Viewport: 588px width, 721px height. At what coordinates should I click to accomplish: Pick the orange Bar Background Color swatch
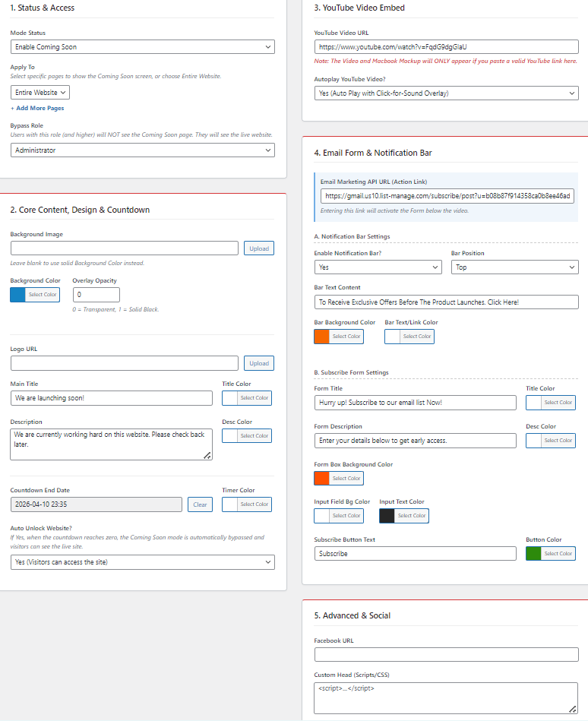322,337
